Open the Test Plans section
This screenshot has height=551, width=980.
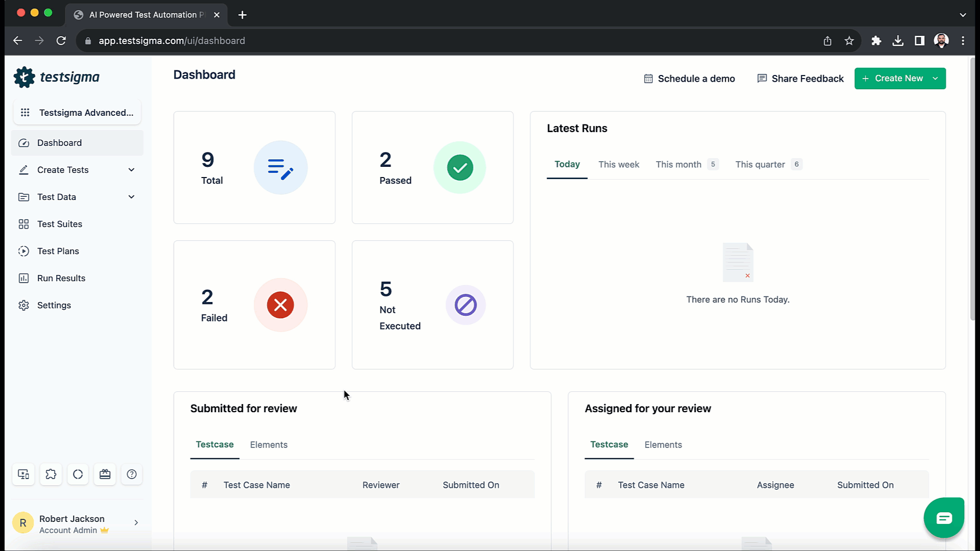point(58,251)
